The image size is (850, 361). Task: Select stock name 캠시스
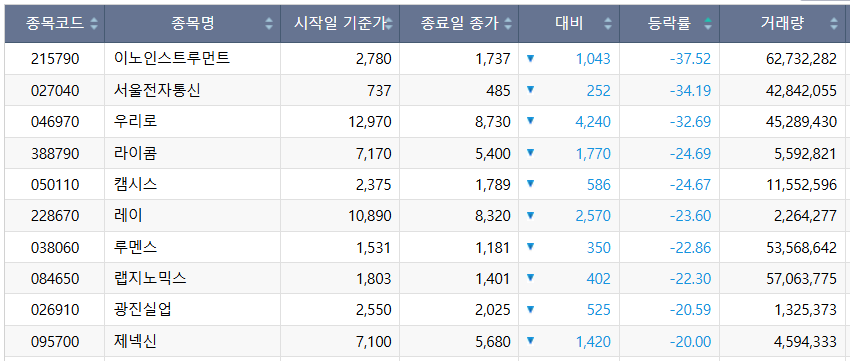(x=136, y=184)
